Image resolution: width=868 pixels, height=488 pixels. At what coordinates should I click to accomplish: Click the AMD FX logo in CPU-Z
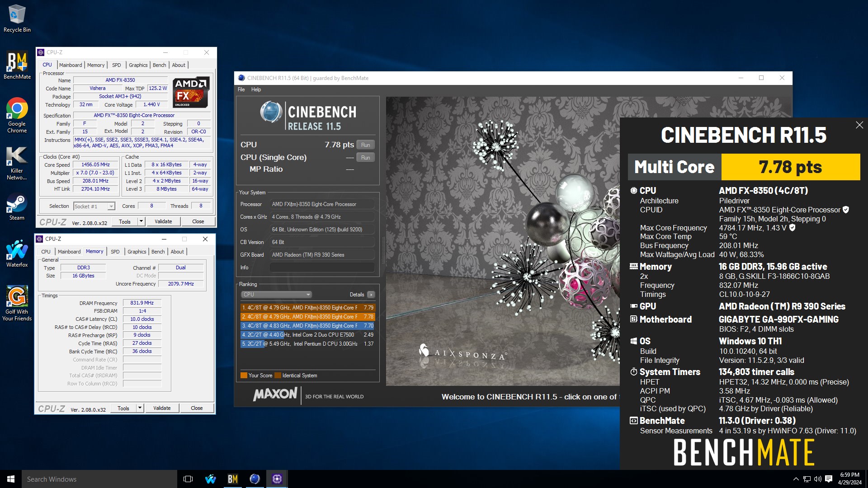(191, 92)
